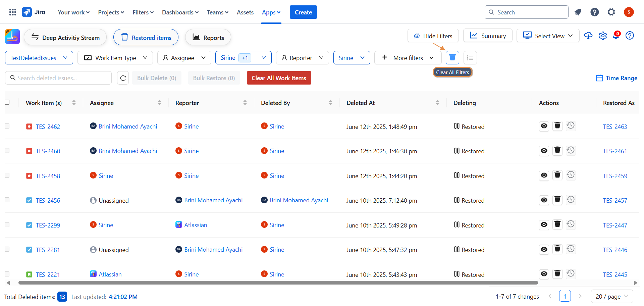Click the history clock icon for TES-2458
The width and height of the screenshot is (644, 306).
571,175
